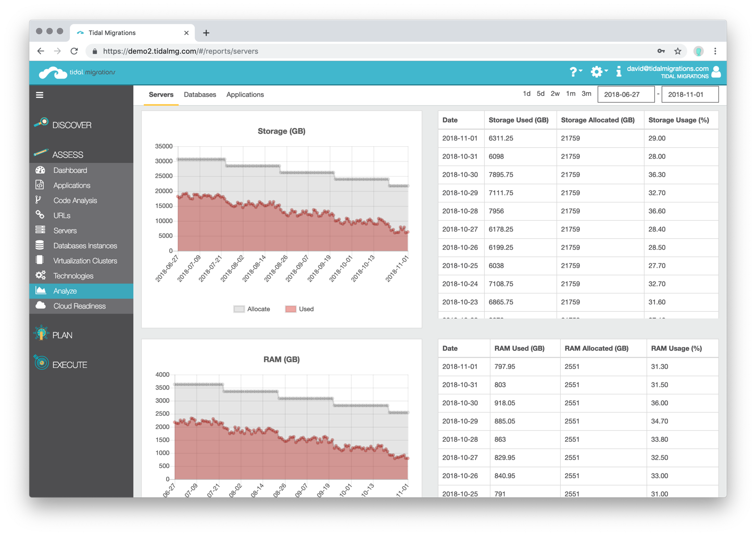This screenshot has width=756, height=536.
Task: Select the 2w time range
Action: (555, 94)
